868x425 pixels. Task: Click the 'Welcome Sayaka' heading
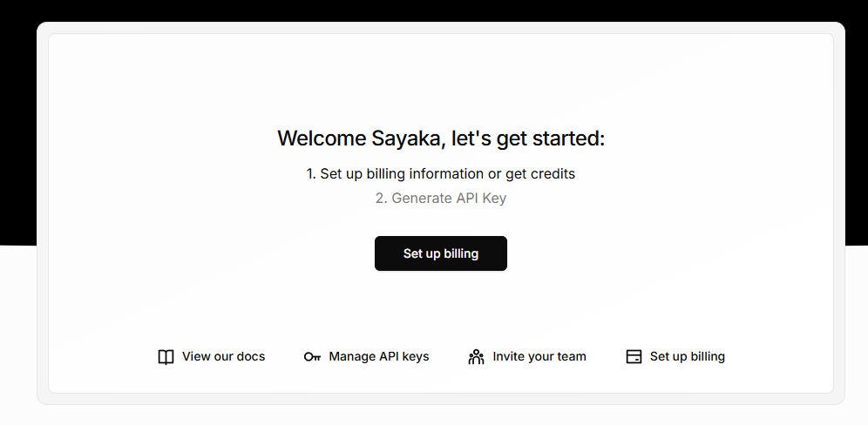coord(441,138)
